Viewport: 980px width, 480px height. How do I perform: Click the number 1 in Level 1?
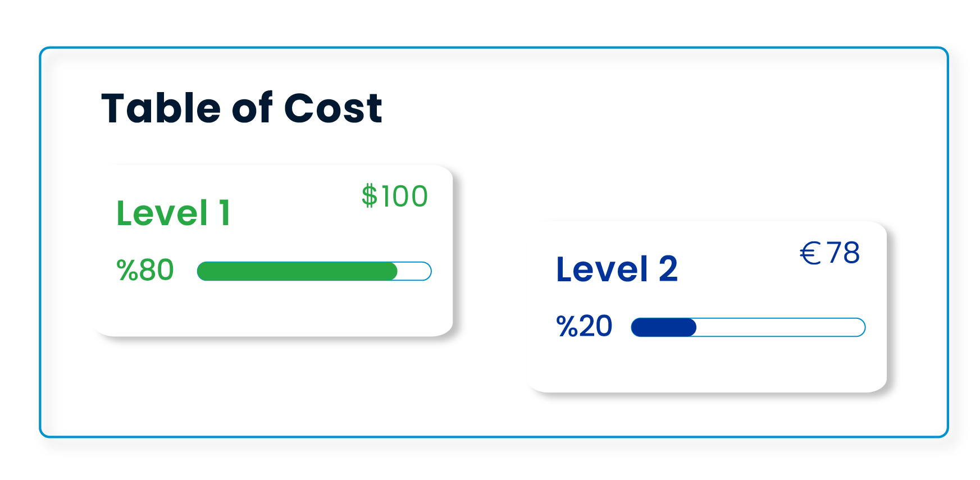coord(225,213)
